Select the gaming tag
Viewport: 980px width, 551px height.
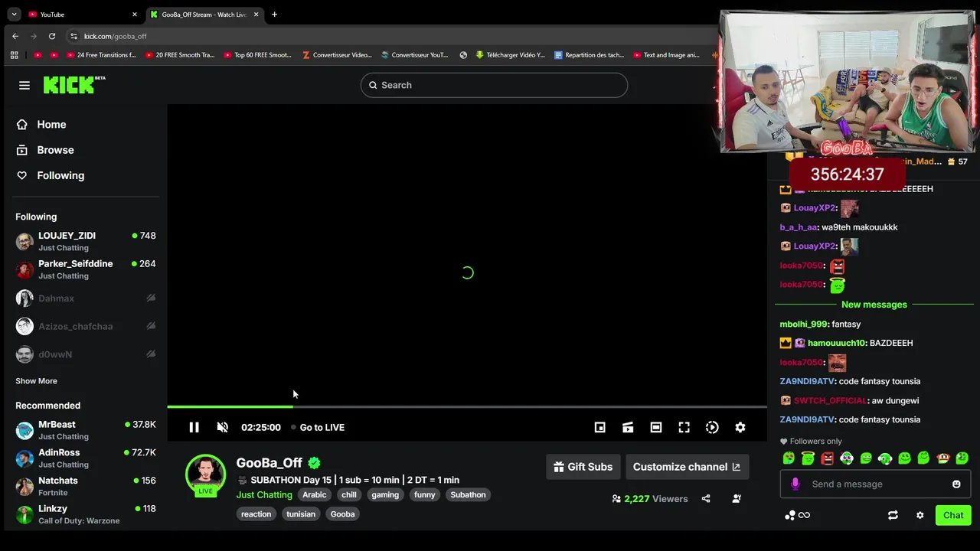(385, 494)
